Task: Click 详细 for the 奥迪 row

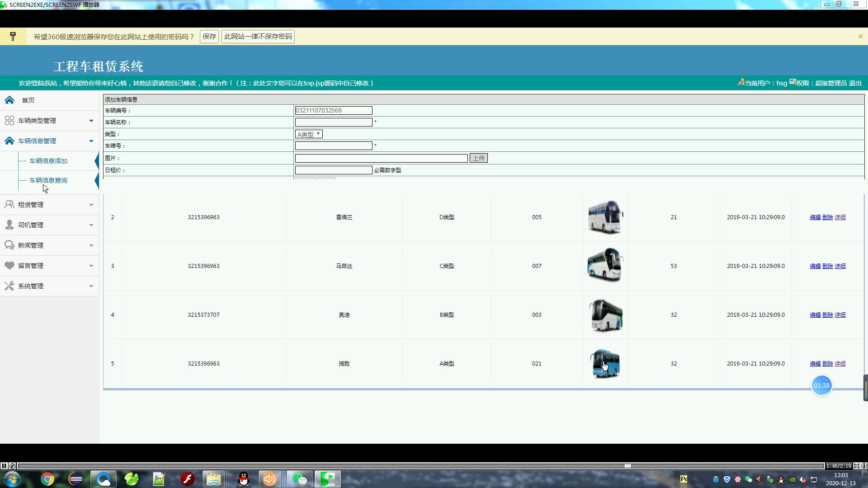Action: (x=840, y=315)
